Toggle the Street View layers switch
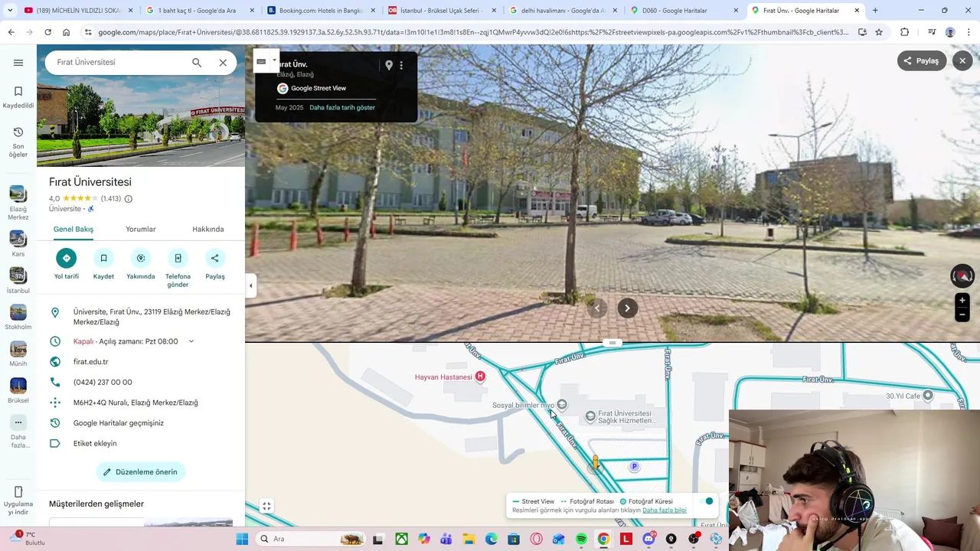980x551 pixels. (x=706, y=501)
